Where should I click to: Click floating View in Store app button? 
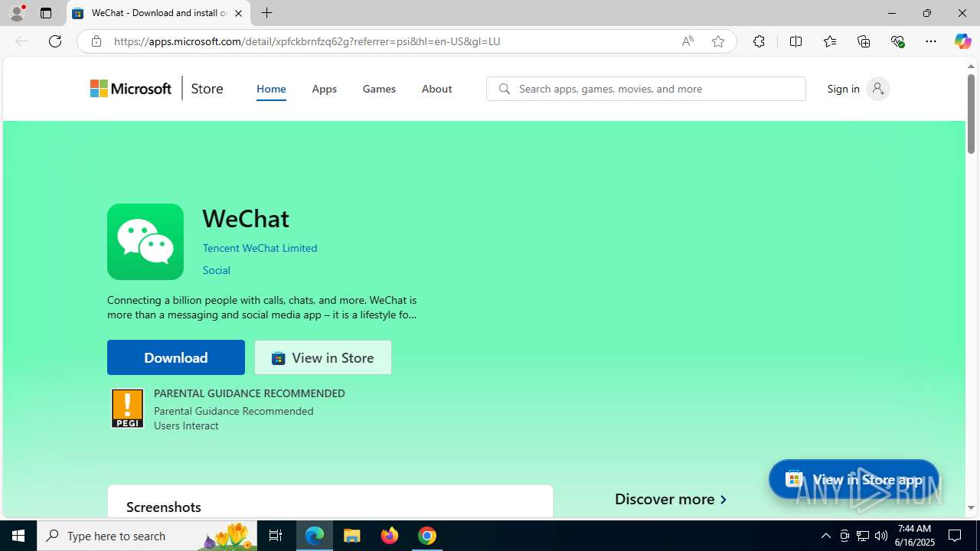pyautogui.click(x=854, y=479)
